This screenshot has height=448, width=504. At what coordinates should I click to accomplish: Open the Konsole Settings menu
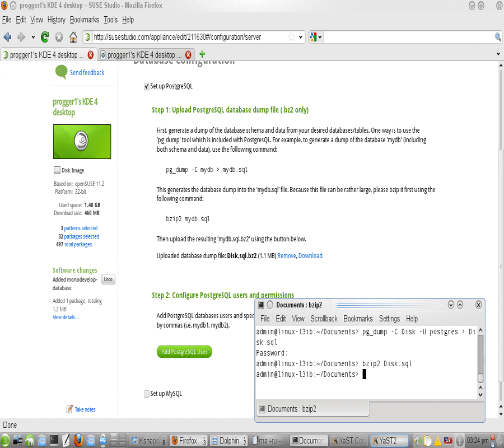[x=389, y=319]
